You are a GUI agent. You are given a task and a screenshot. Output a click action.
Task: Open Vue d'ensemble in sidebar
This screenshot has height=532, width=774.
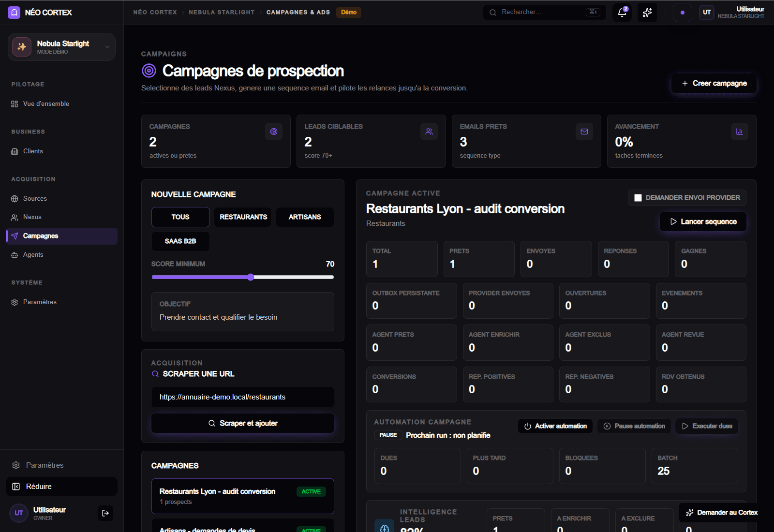tap(61, 104)
